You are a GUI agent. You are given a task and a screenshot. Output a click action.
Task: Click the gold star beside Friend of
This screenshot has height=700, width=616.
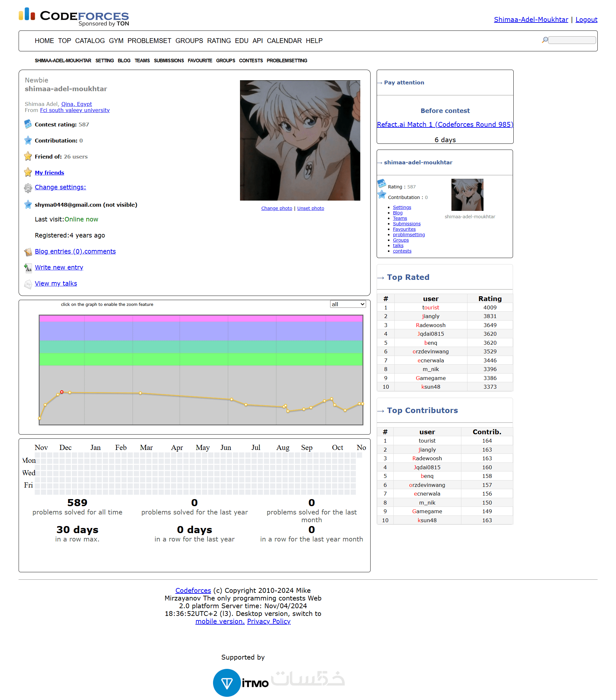pyautogui.click(x=28, y=156)
